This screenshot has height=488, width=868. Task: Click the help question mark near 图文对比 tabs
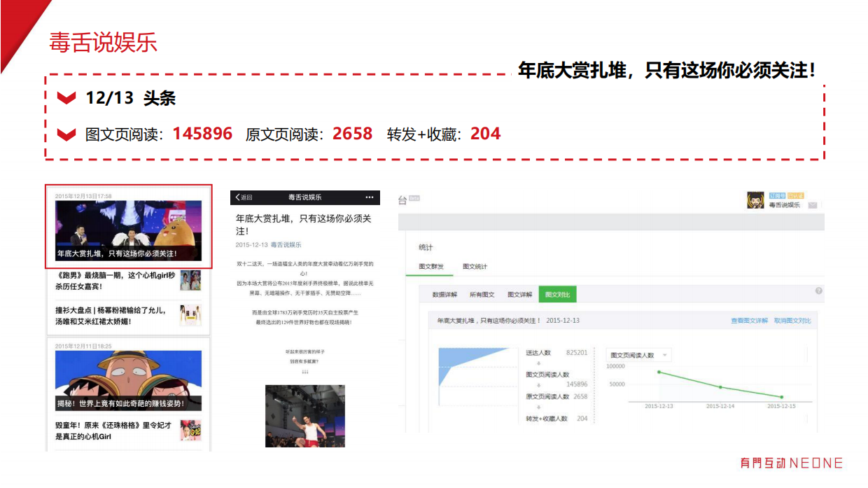point(818,289)
